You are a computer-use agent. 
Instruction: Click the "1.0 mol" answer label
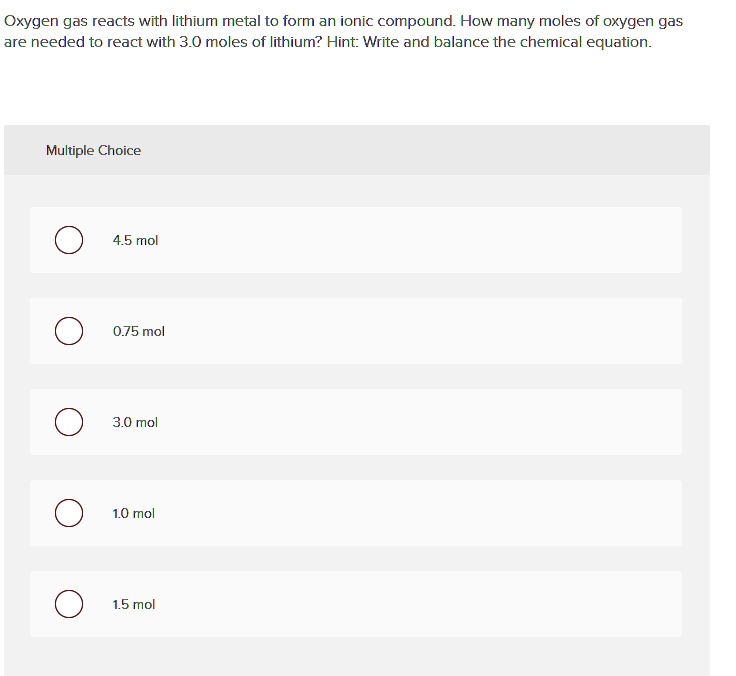pos(134,513)
